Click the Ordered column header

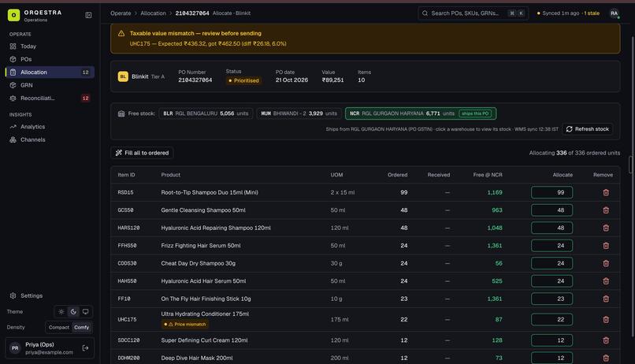(397, 175)
